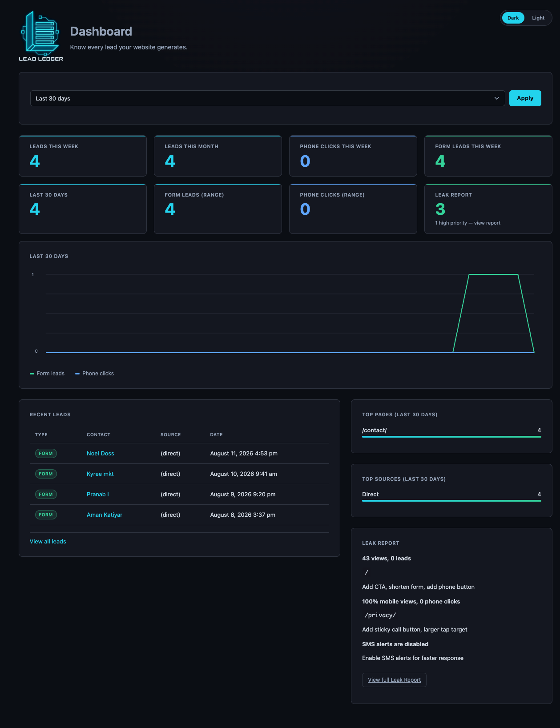Click date 'August 11, 2026 4:53 pm'
560x728 pixels.
click(244, 453)
